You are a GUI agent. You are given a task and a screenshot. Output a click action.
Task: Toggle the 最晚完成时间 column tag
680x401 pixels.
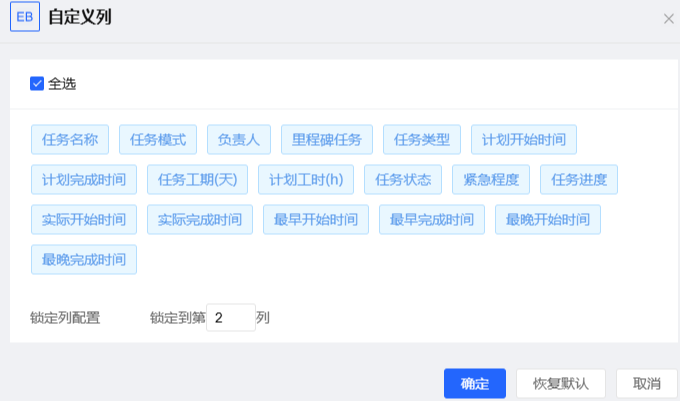point(84,259)
